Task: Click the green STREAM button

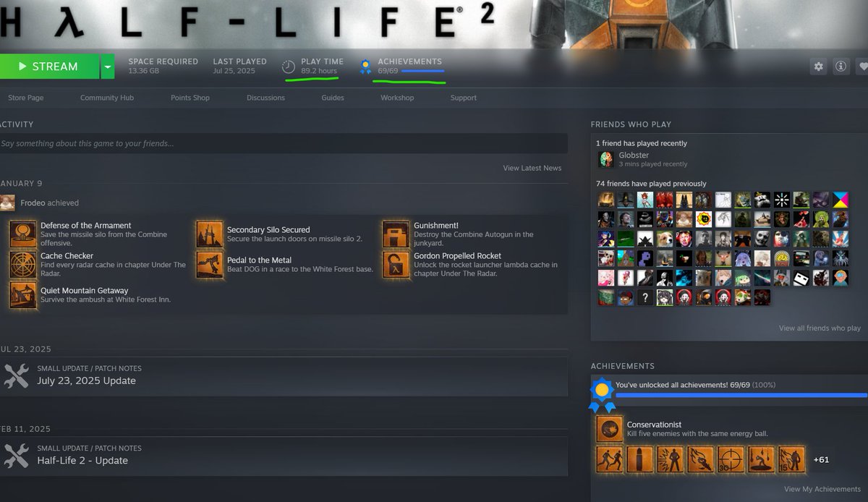Action: (x=49, y=67)
